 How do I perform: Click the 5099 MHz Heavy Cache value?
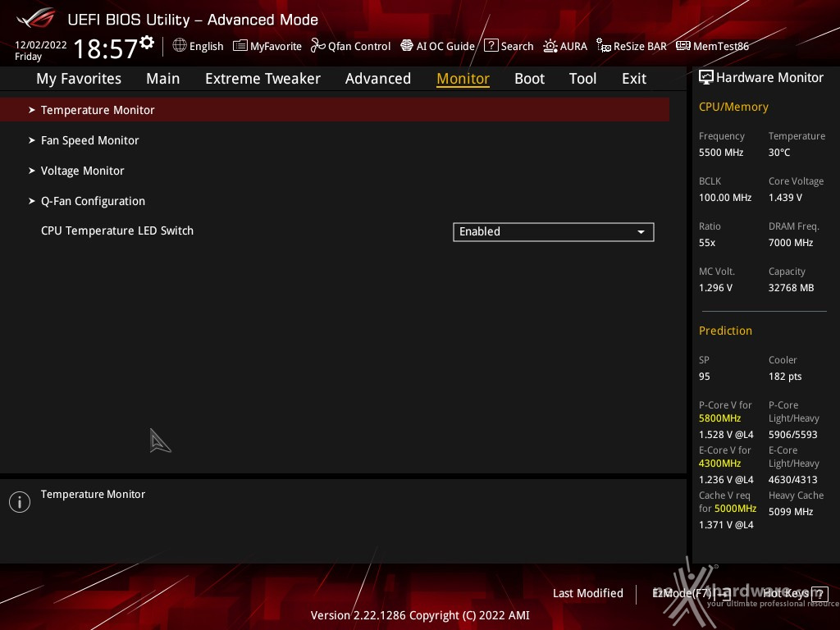click(x=791, y=512)
